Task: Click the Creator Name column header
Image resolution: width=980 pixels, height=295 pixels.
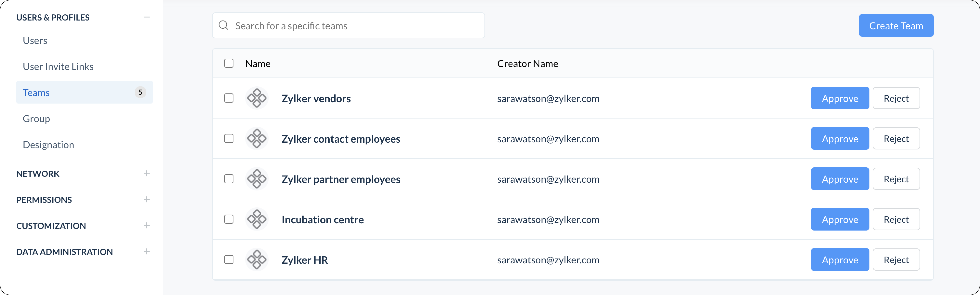Action: pyautogui.click(x=528, y=64)
